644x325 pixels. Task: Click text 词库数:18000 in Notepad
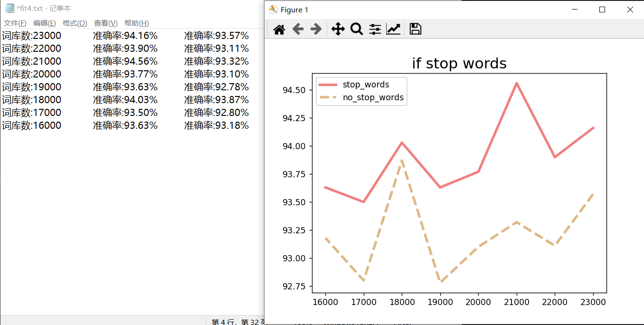point(32,100)
